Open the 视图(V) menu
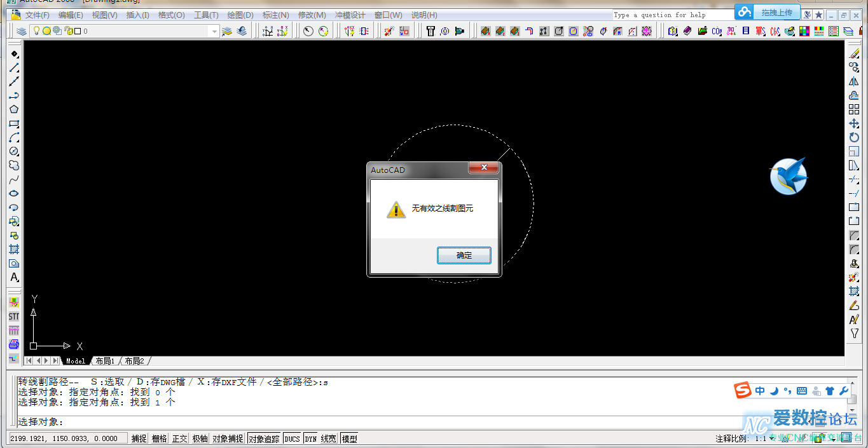This screenshot has width=868, height=448. click(x=104, y=15)
